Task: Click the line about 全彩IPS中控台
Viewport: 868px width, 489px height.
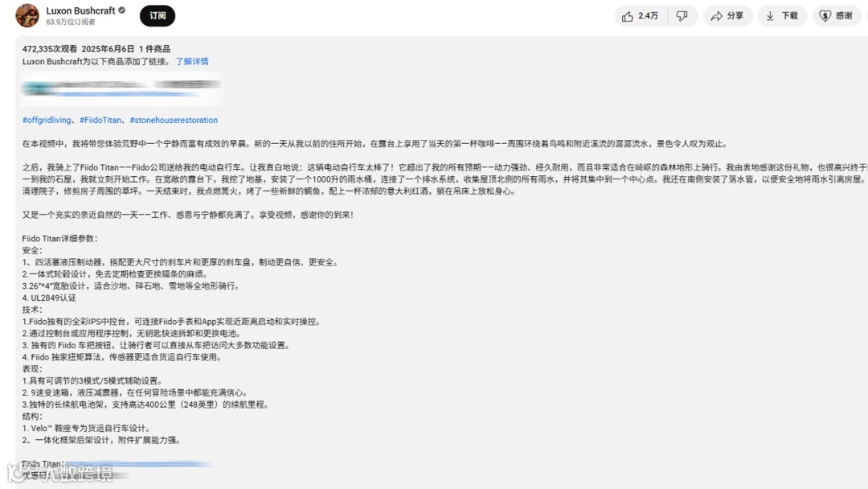Action: (172, 322)
